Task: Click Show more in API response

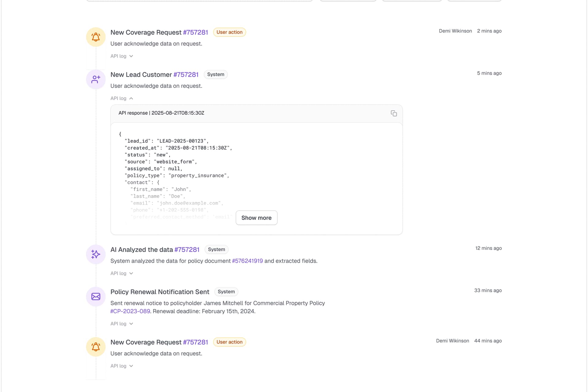Action: [256, 218]
